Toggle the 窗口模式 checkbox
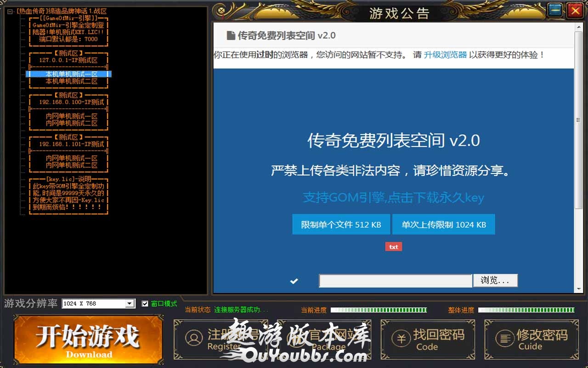The image size is (588, 368). [145, 304]
